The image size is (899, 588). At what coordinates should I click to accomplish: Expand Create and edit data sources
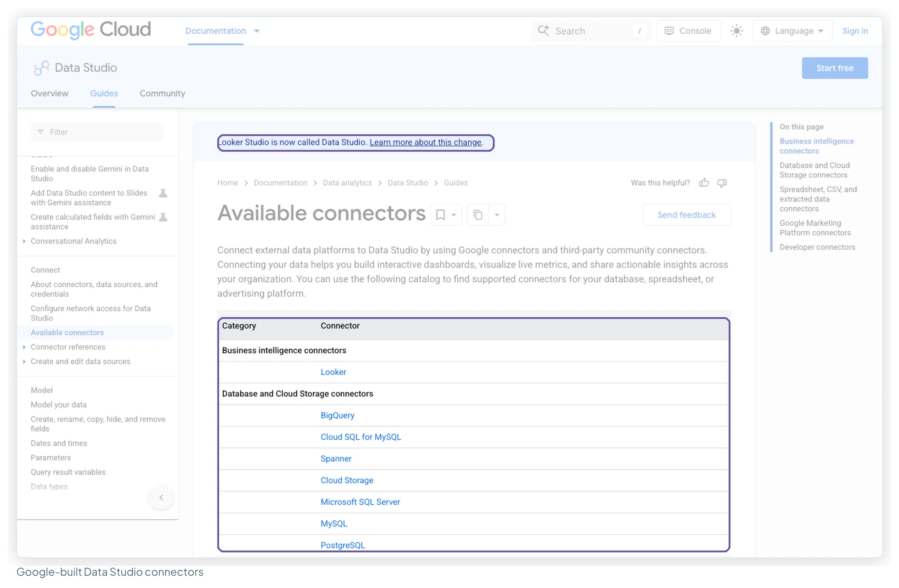click(24, 362)
